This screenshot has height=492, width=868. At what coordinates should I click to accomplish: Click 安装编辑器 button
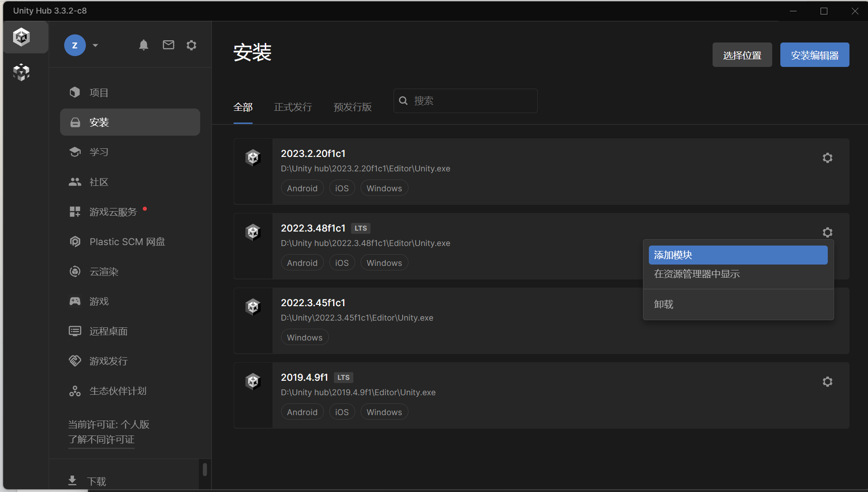point(815,55)
